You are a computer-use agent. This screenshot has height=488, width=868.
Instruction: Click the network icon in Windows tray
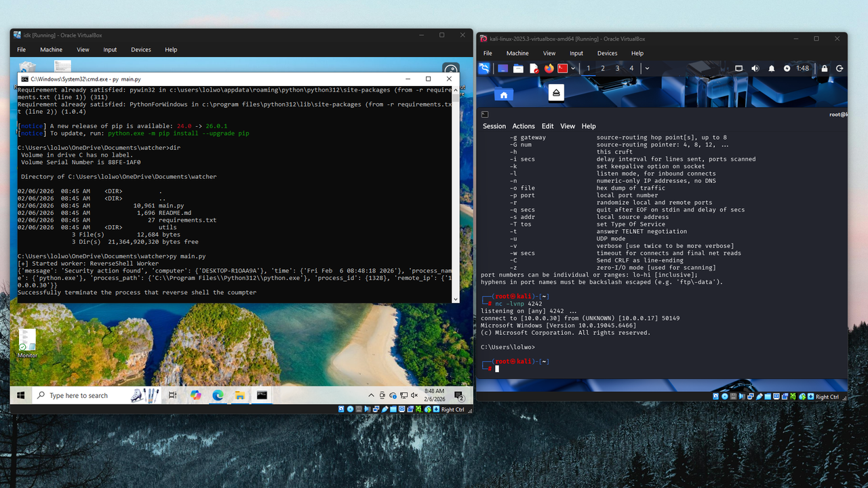(403, 395)
